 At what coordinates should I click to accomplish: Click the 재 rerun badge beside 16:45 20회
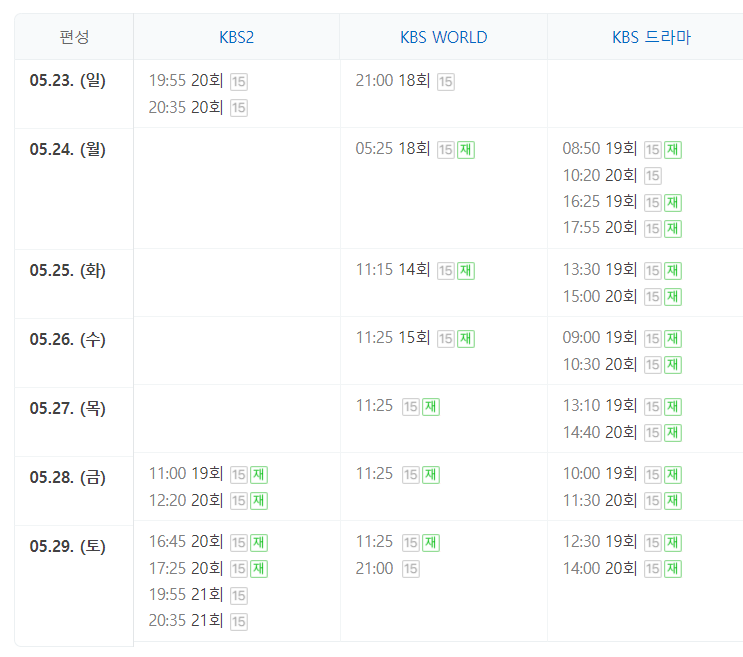click(259, 542)
